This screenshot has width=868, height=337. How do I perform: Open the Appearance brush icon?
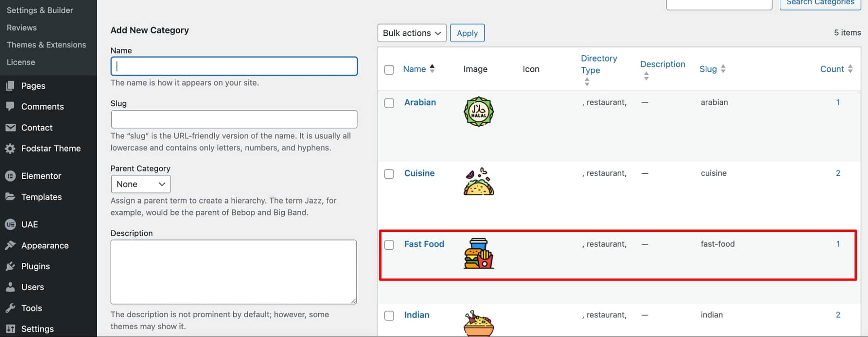10,245
